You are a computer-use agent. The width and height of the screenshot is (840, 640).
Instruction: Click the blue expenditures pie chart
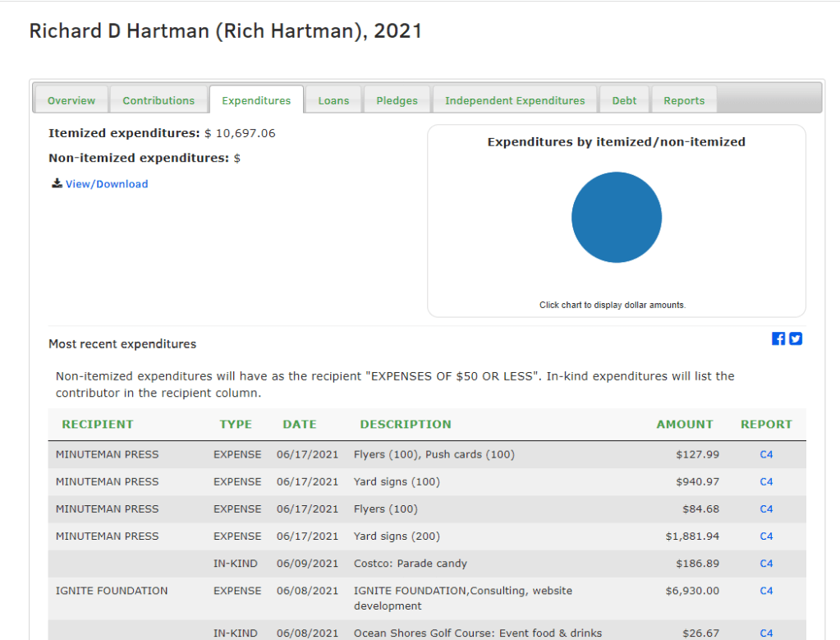[x=616, y=218]
